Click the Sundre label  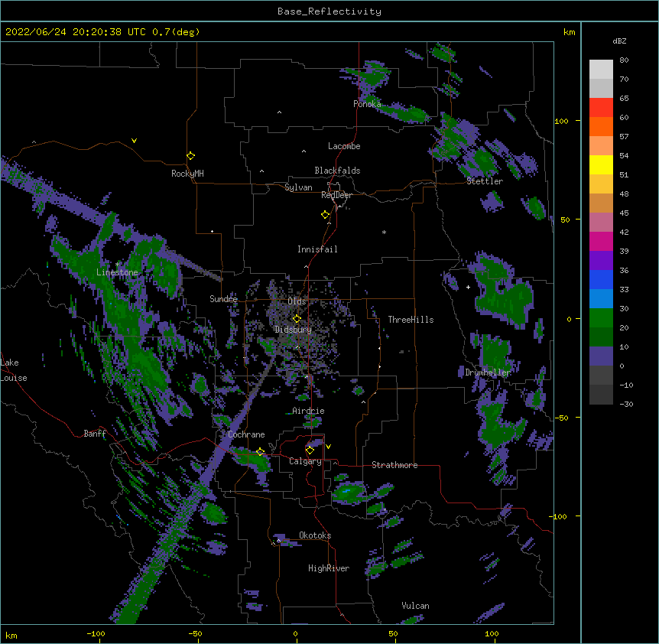coord(223,299)
